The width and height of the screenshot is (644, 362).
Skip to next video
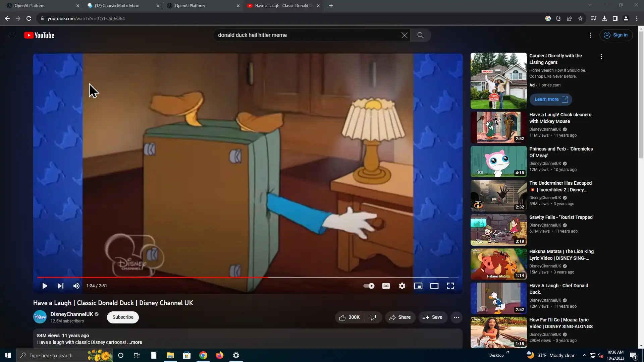click(x=60, y=286)
